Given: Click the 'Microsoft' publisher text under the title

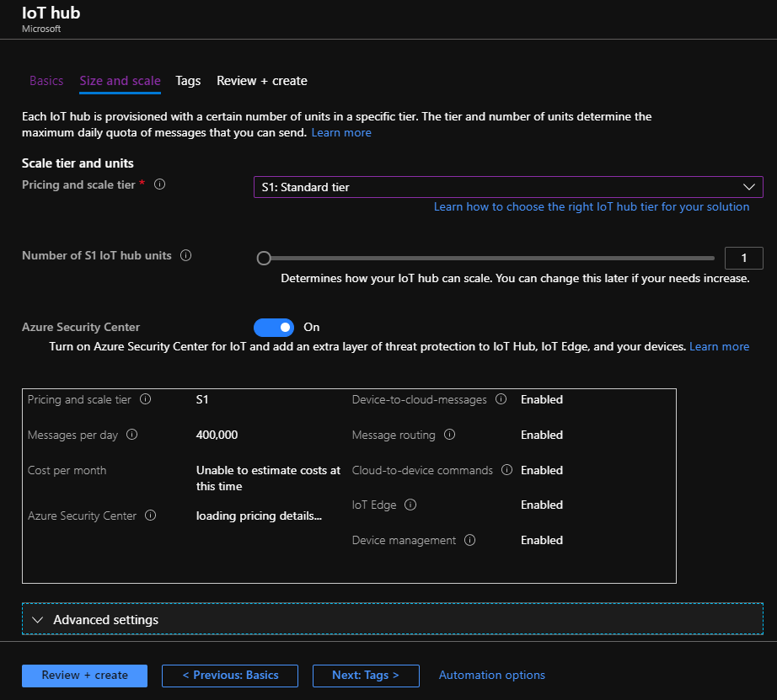Looking at the screenshot, I should point(41,29).
